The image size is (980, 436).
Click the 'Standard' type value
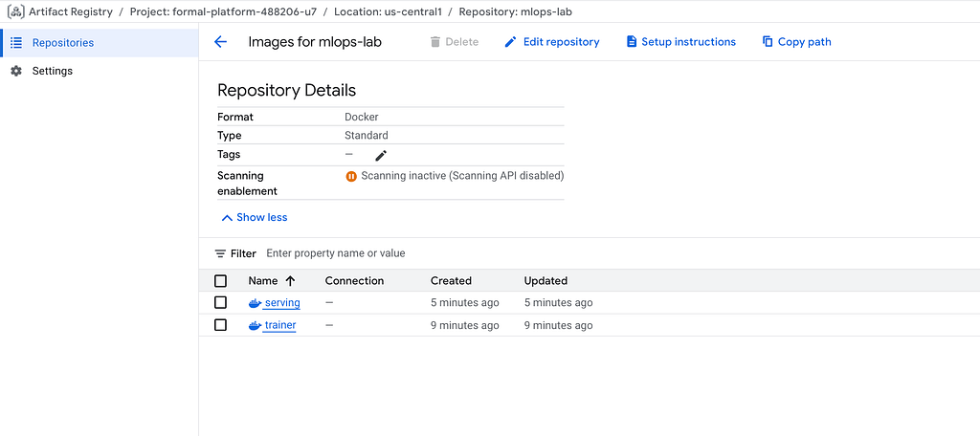tap(367, 136)
